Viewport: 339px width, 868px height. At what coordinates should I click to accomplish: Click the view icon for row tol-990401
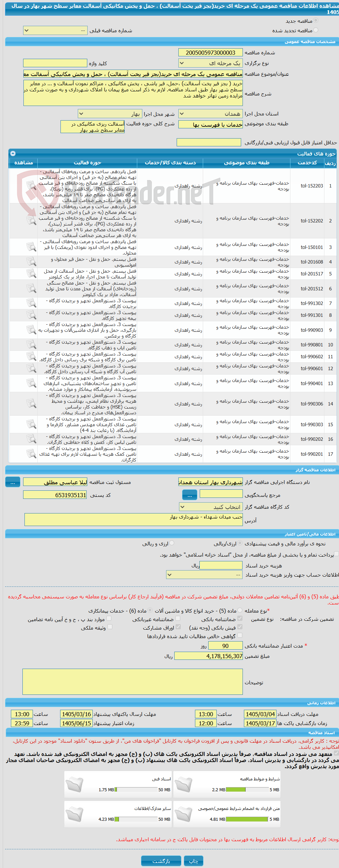tap(31, 383)
